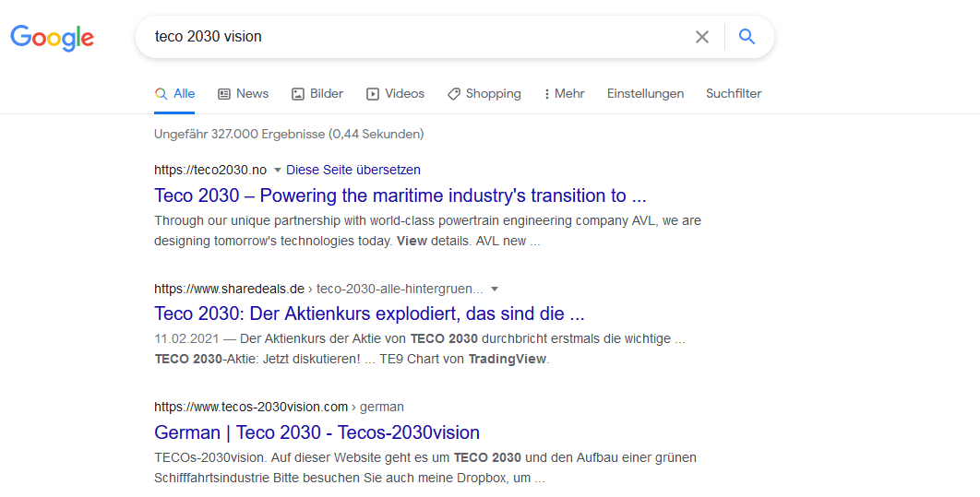Expand the Mehr menu
The image size is (980, 497).
pos(565,94)
